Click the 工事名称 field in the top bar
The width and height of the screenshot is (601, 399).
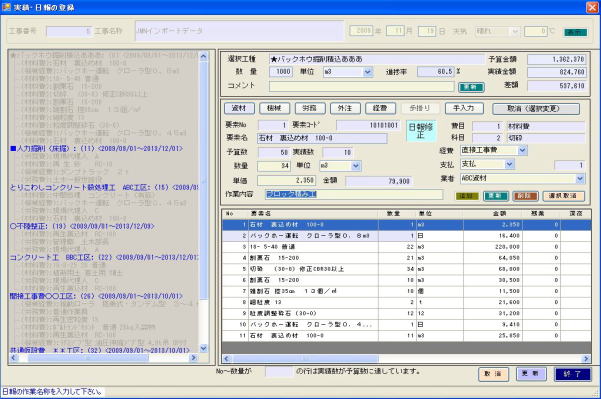click(239, 31)
